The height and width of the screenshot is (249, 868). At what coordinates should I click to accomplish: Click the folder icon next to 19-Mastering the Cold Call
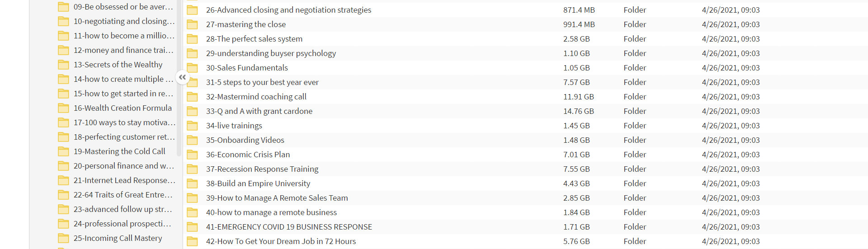[63, 151]
